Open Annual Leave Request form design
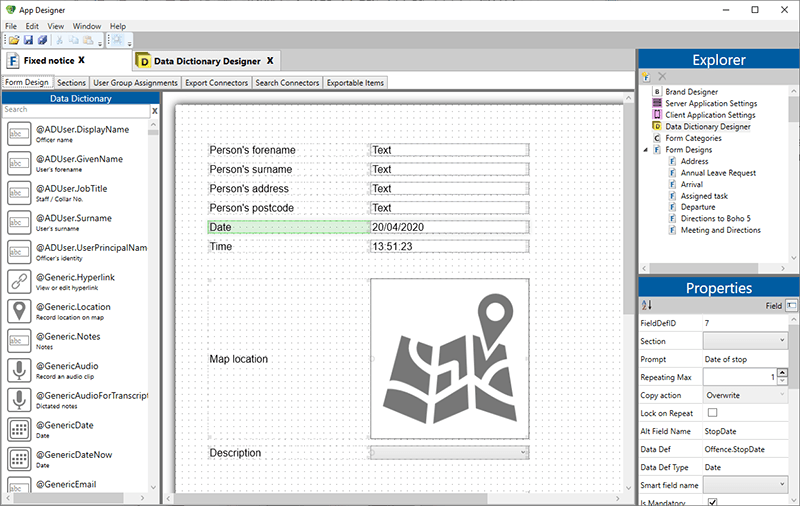This screenshot has width=800, height=506. (718, 173)
